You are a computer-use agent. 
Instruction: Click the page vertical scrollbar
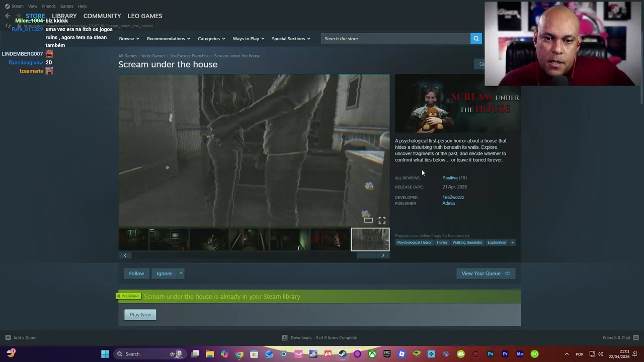click(641, 96)
